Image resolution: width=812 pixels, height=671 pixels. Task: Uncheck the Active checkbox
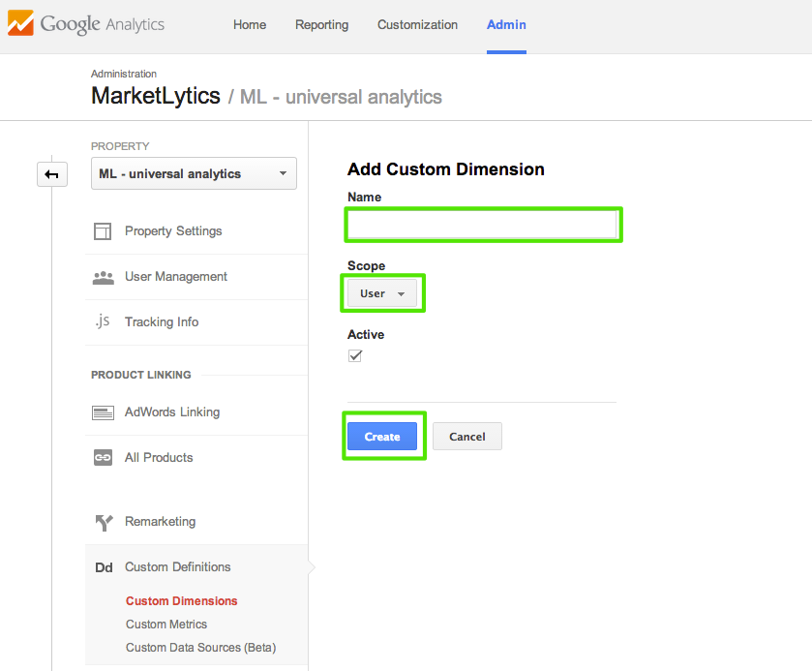coord(355,355)
